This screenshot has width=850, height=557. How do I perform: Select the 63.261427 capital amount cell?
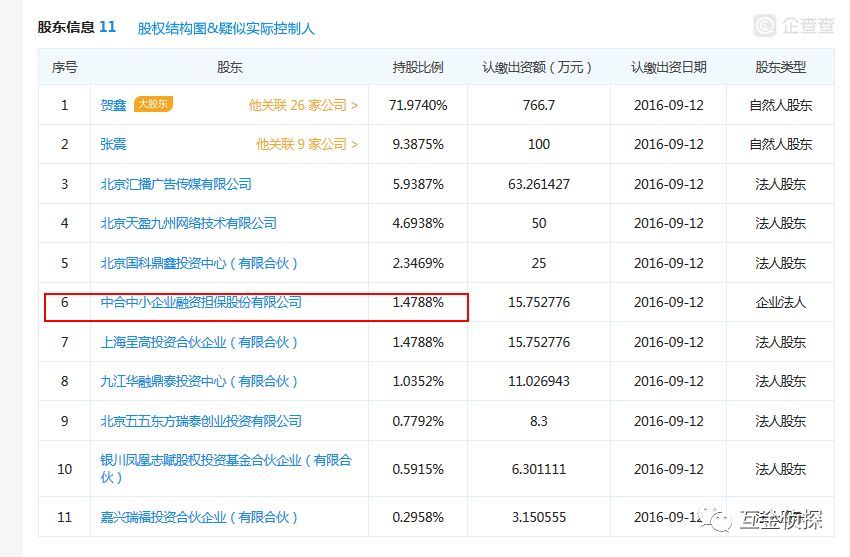(x=539, y=184)
